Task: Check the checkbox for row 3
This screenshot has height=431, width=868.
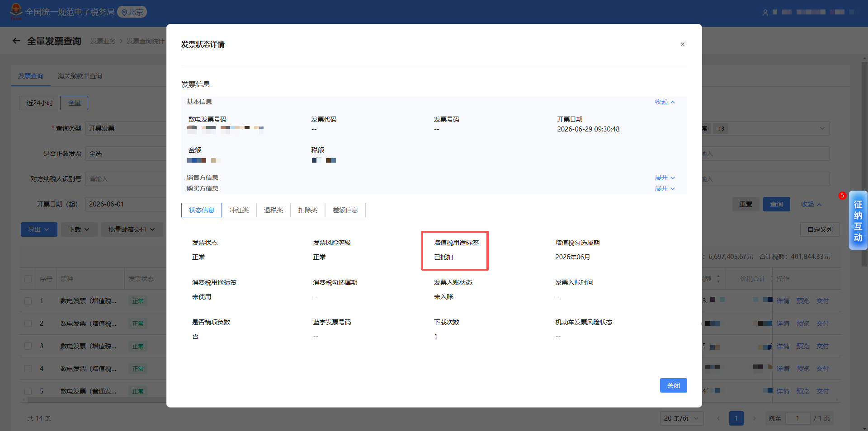Action: point(28,346)
